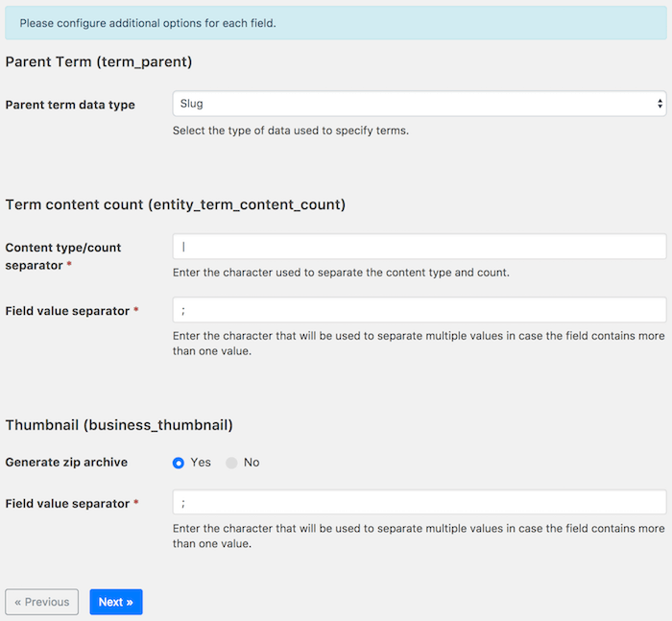Focus the Term content count Field value separator
Image resolution: width=672 pixels, height=621 pixels.
(420, 310)
